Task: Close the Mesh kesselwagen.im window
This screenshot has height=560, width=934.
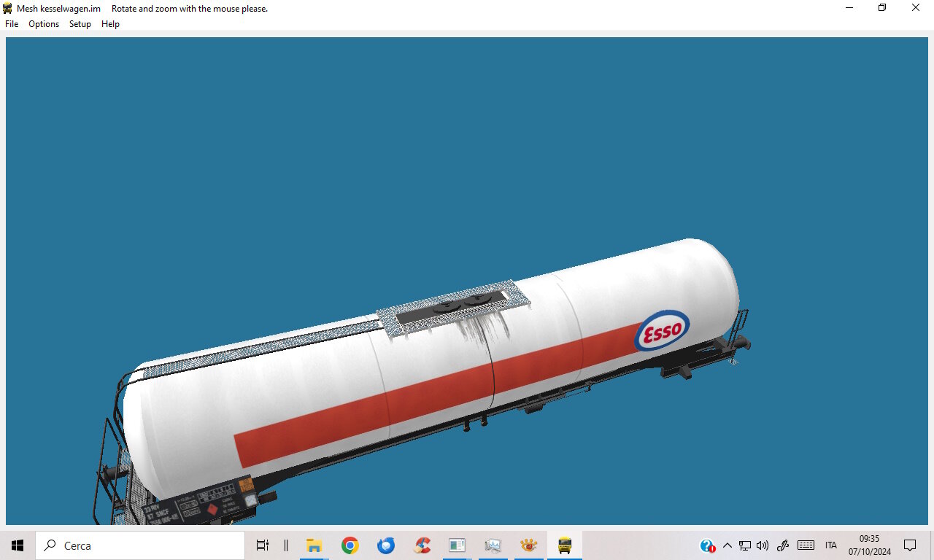Action: coord(916,8)
